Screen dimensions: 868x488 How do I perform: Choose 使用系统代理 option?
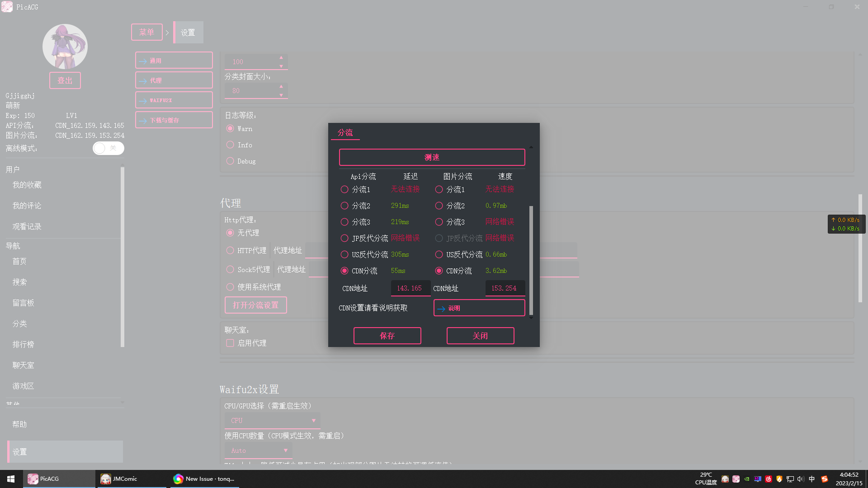click(230, 287)
